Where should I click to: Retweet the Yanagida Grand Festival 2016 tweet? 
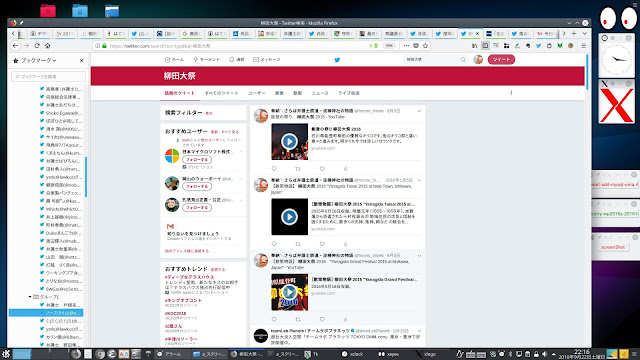point(298,319)
